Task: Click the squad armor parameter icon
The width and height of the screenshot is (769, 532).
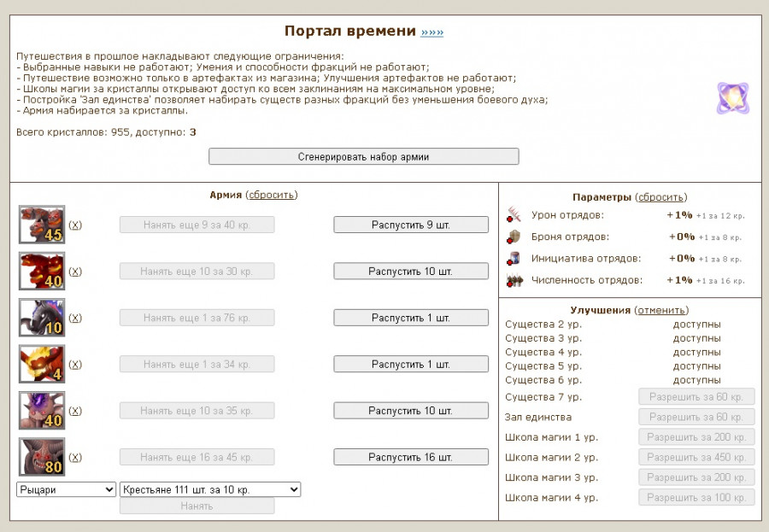Action: point(514,237)
